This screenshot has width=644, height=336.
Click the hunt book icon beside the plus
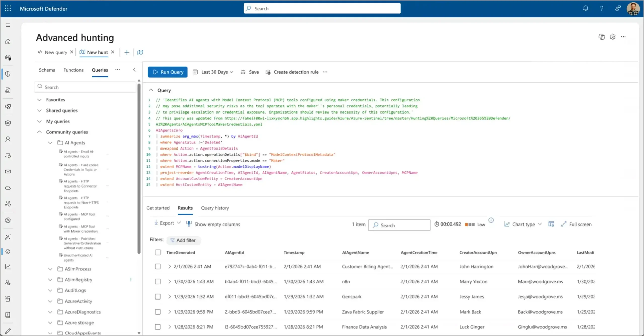[x=140, y=52]
